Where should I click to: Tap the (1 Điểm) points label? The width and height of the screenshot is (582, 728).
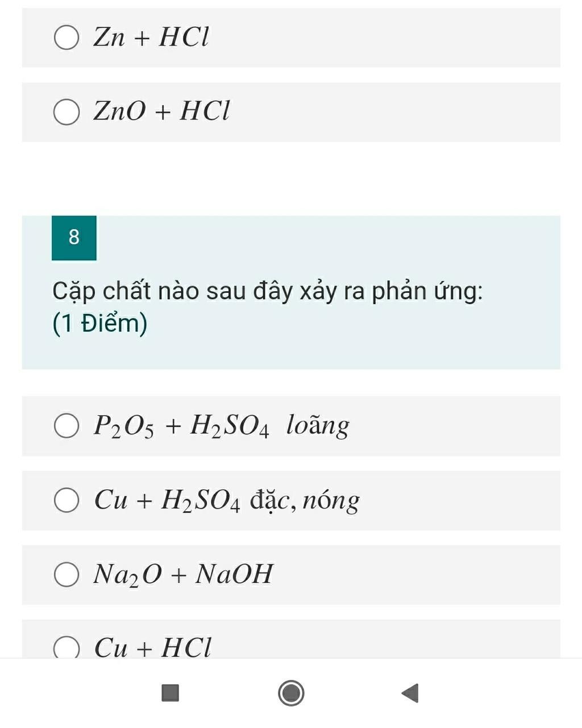(100, 324)
